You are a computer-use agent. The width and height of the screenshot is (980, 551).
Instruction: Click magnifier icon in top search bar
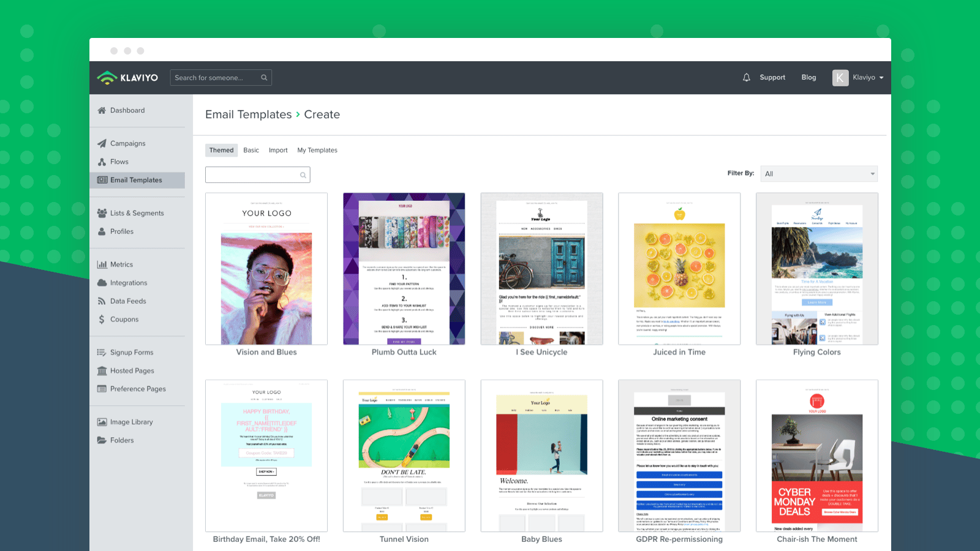tap(264, 78)
